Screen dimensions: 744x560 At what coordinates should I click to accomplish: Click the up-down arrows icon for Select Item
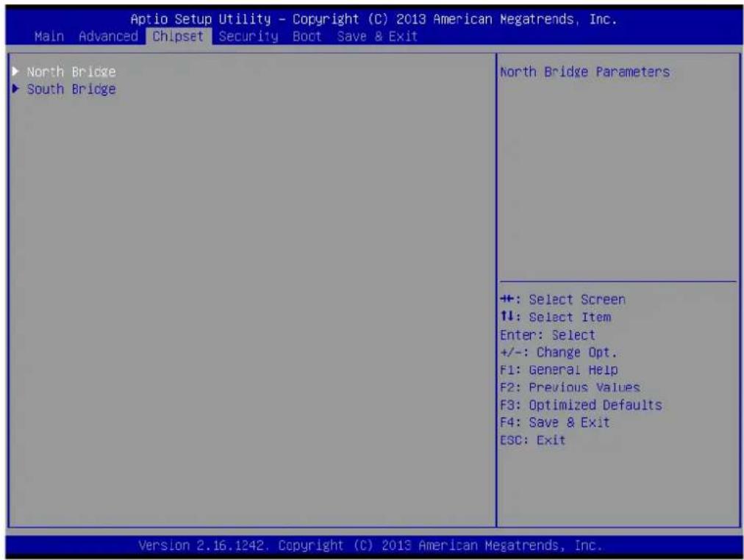[x=507, y=316]
